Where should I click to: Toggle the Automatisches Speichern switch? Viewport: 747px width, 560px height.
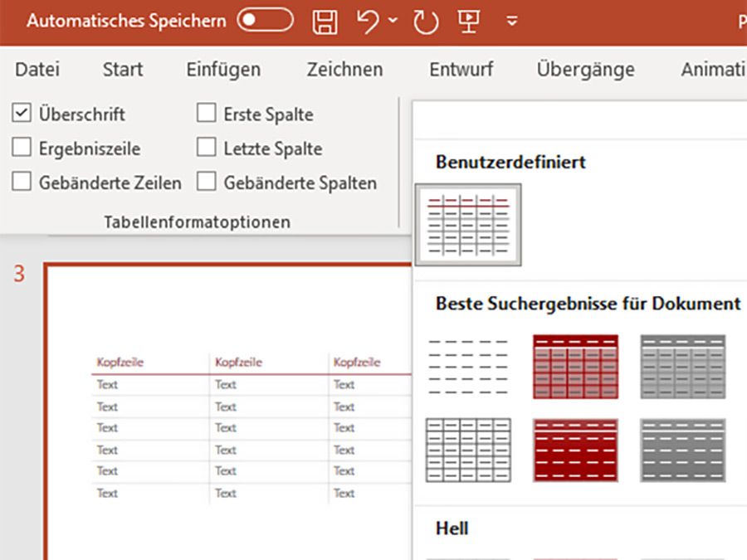coord(266,20)
